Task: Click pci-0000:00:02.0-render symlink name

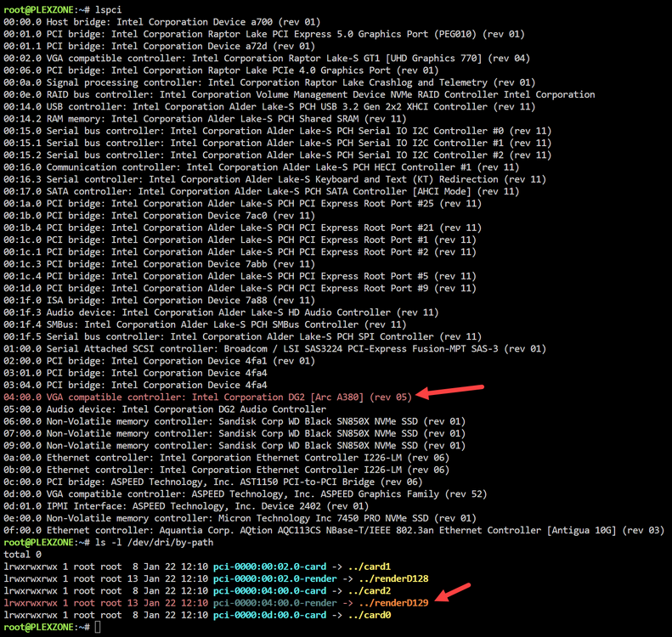Action: 275,578
